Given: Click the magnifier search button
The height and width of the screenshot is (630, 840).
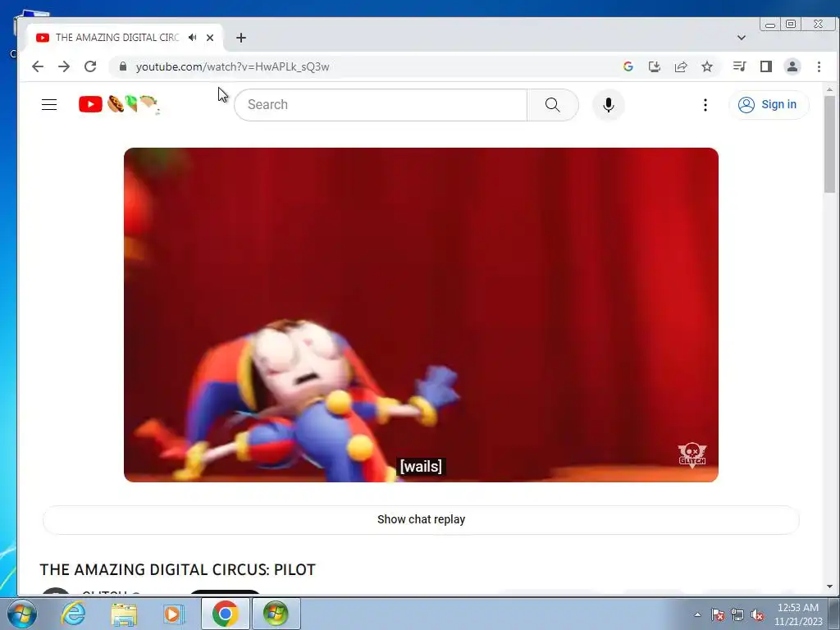Looking at the screenshot, I should 553,104.
